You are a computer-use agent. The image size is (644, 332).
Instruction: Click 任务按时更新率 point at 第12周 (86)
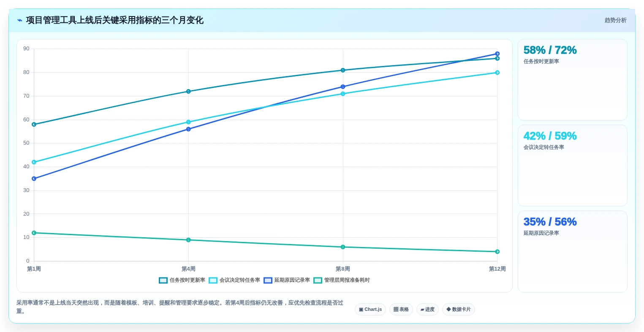497,58
